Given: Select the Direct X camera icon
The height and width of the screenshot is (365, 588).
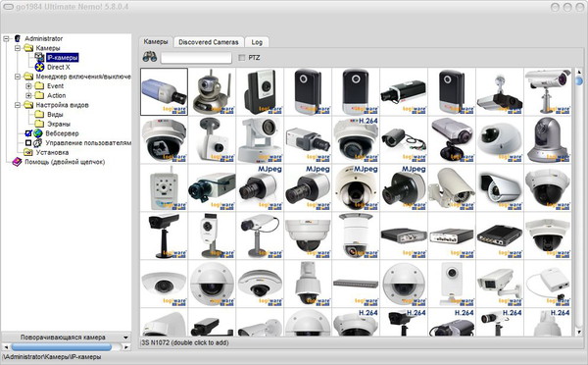Looking at the screenshot, I should (x=39, y=68).
